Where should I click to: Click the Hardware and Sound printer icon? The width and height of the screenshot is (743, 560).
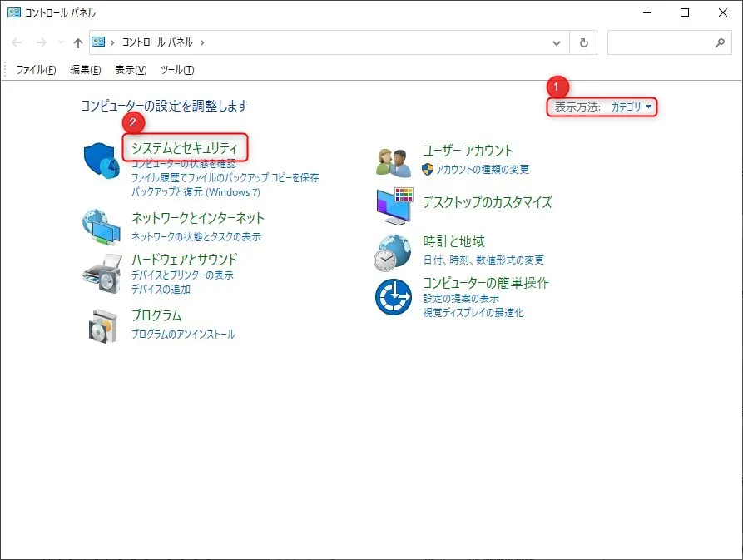click(x=102, y=272)
